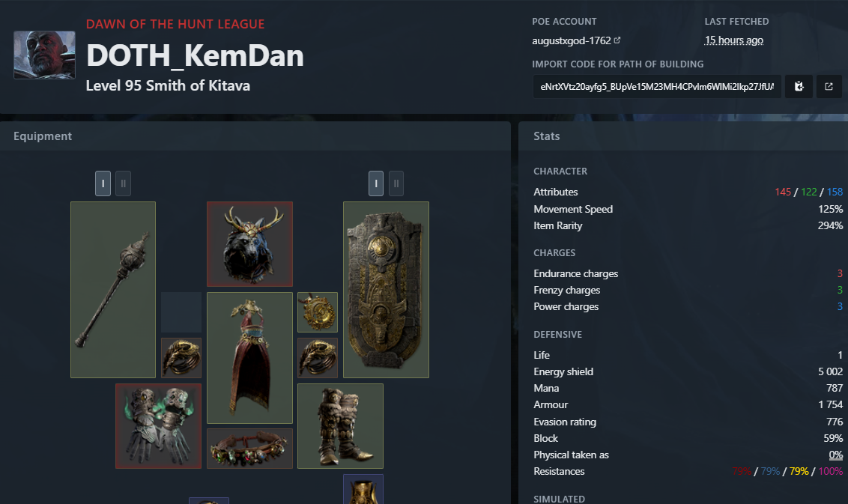Switch to left weapon set II
The image size is (848, 504).
124,183
